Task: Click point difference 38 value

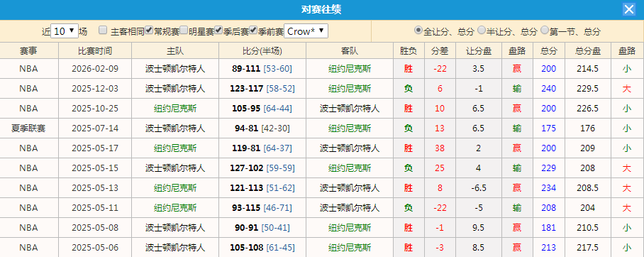Action: click(x=440, y=148)
